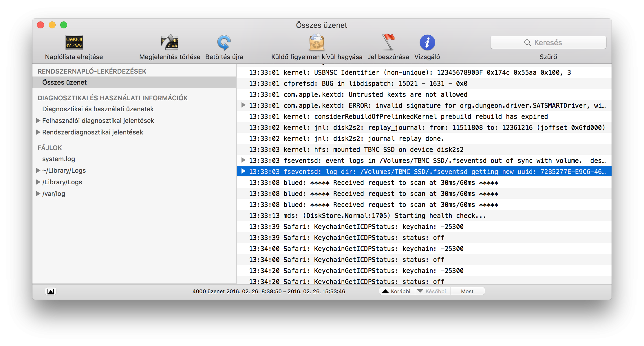Click the Most button
Viewport: 644px width, 346px height.
point(467,291)
